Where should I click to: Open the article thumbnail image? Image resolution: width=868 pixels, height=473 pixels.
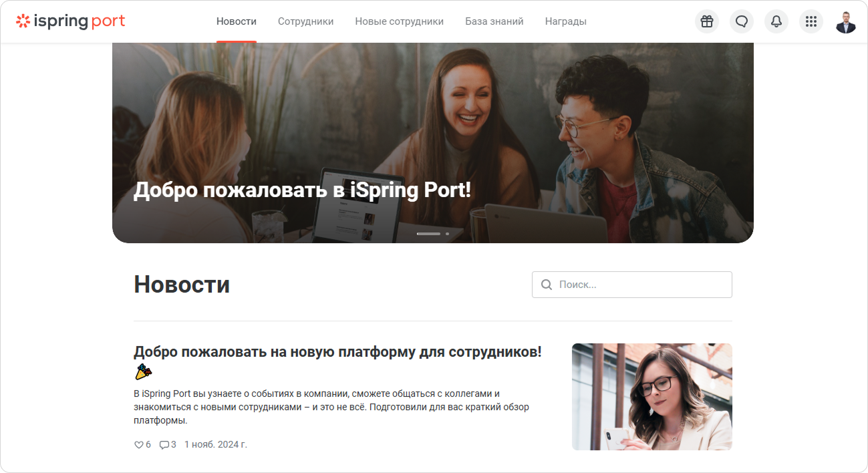652,397
